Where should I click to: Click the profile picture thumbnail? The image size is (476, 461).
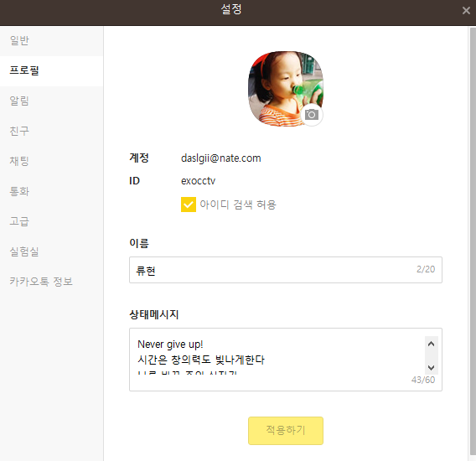coord(286,89)
